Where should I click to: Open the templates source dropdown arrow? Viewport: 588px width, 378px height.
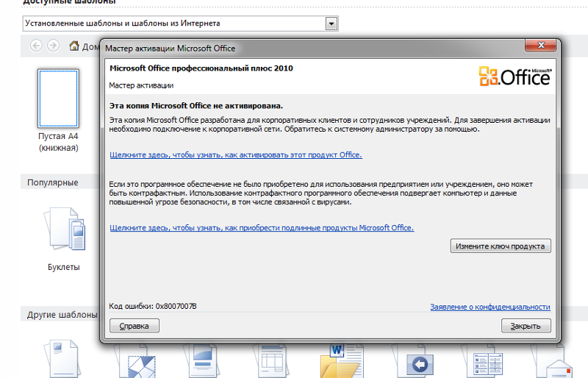click(331, 24)
